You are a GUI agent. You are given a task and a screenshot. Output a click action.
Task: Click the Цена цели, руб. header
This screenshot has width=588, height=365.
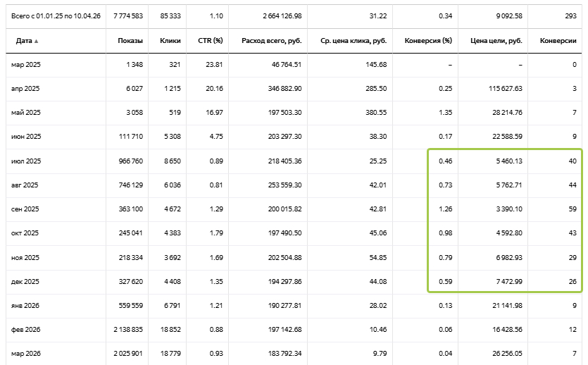point(496,40)
